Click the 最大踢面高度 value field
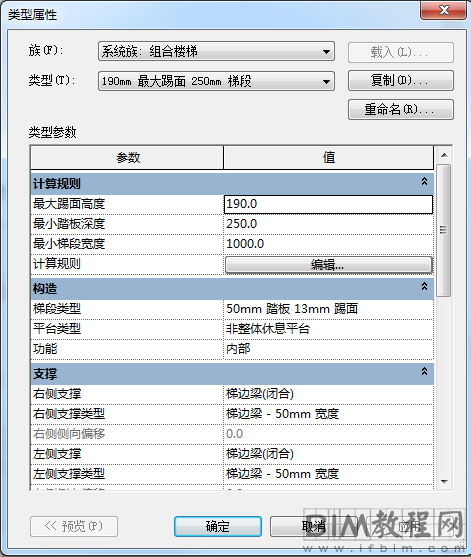The height and width of the screenshot is (557, 471). click(x=329, y=204)
